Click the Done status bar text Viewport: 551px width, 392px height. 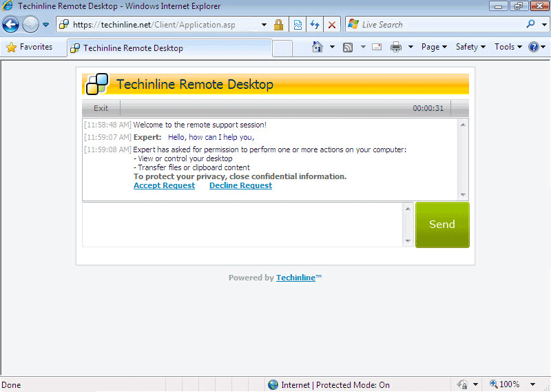[x=11, y=385]
